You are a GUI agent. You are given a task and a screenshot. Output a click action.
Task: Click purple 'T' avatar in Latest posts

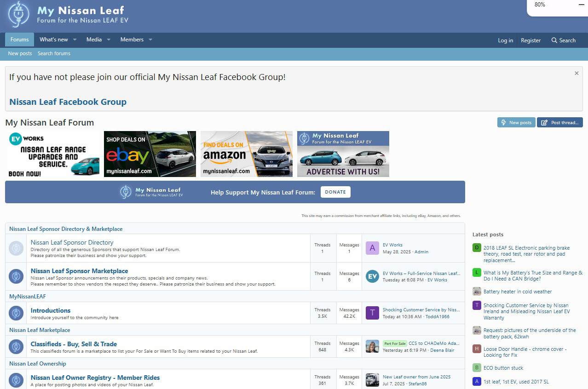point(477,305)
